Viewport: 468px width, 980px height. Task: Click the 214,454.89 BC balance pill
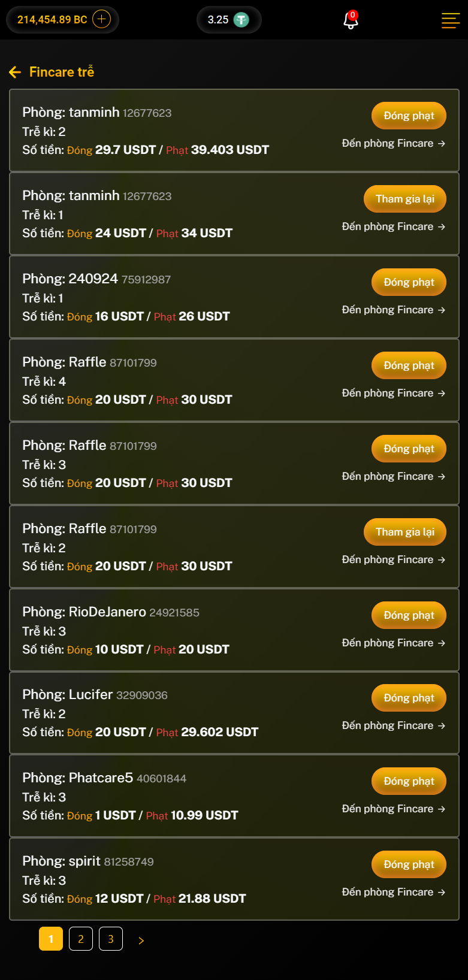(x=52, y=20)
